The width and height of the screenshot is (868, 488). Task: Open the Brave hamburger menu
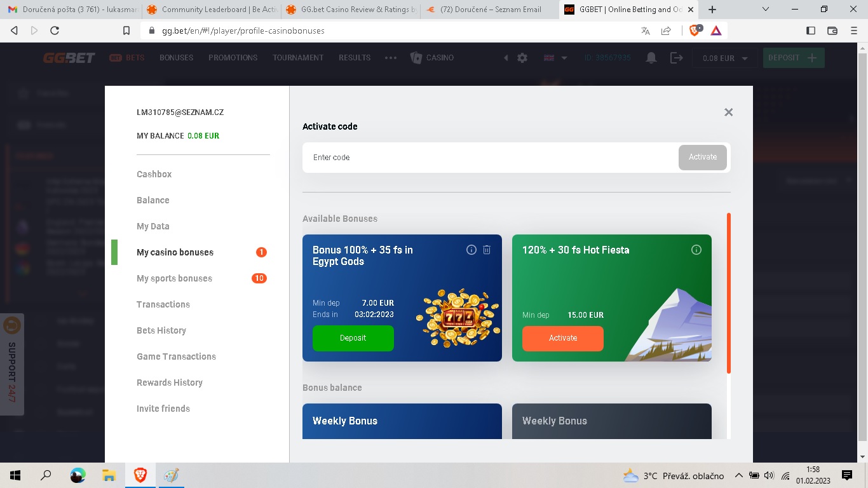point(853,30)
